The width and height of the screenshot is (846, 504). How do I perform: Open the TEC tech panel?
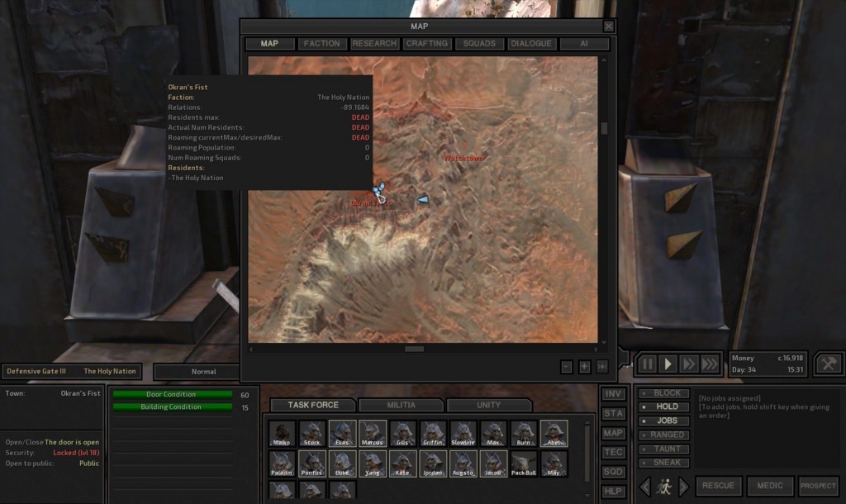[x=613, y=452]
